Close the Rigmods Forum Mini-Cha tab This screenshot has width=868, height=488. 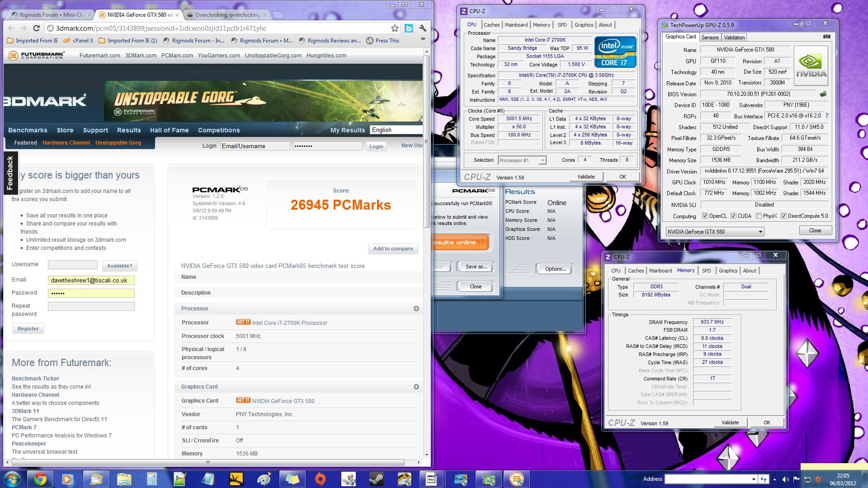coord(89,15)
